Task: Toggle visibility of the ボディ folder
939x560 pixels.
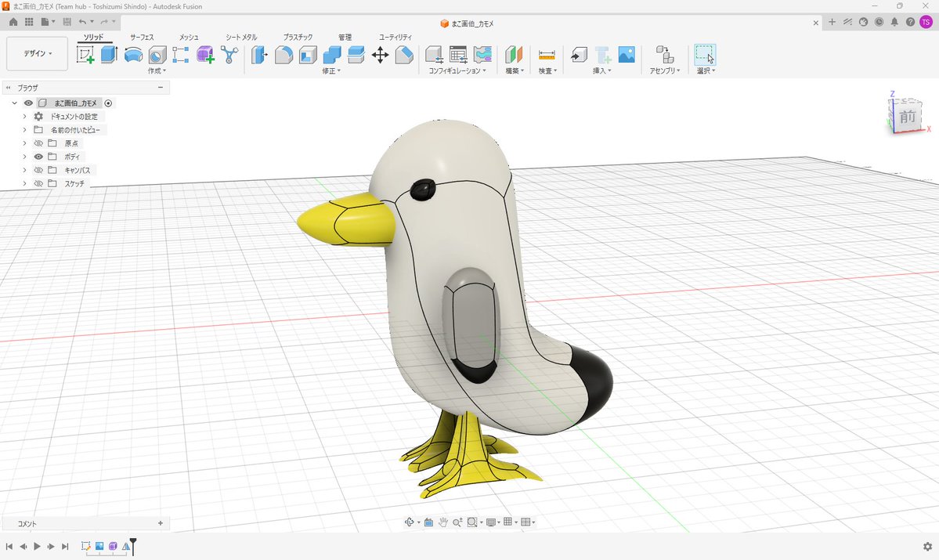Action: (x=38, y=157)
